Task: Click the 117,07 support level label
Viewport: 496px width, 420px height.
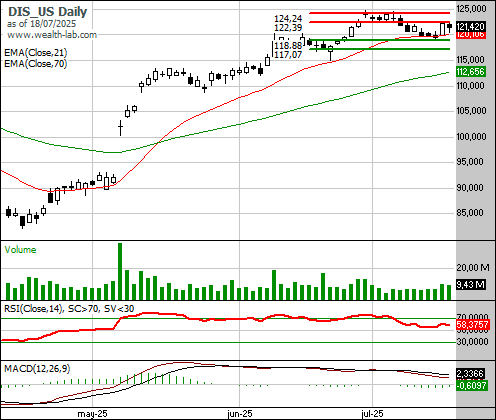Action: (x=288, y=54)
